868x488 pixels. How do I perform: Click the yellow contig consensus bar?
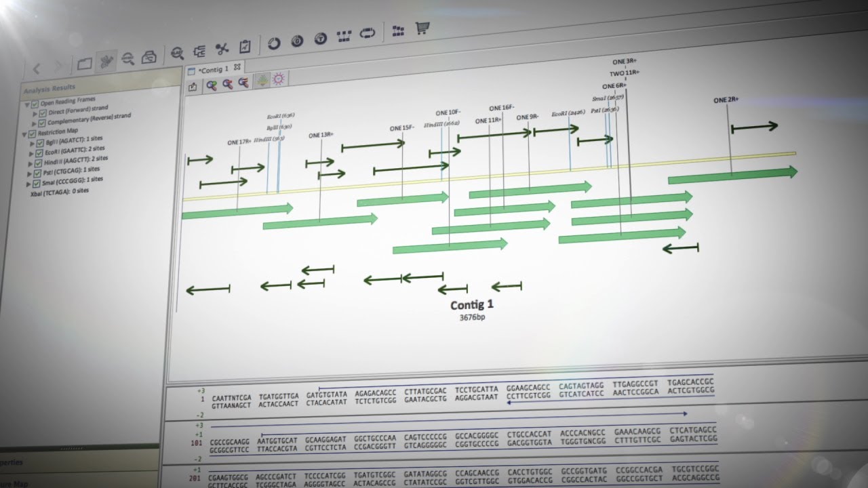pos(488,177)
